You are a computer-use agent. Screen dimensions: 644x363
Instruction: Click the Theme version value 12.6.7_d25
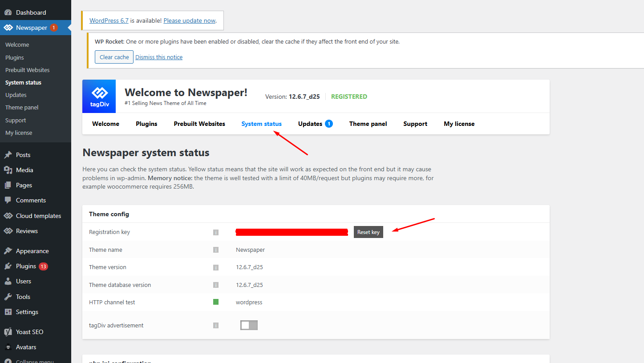(x=249, y=267)
